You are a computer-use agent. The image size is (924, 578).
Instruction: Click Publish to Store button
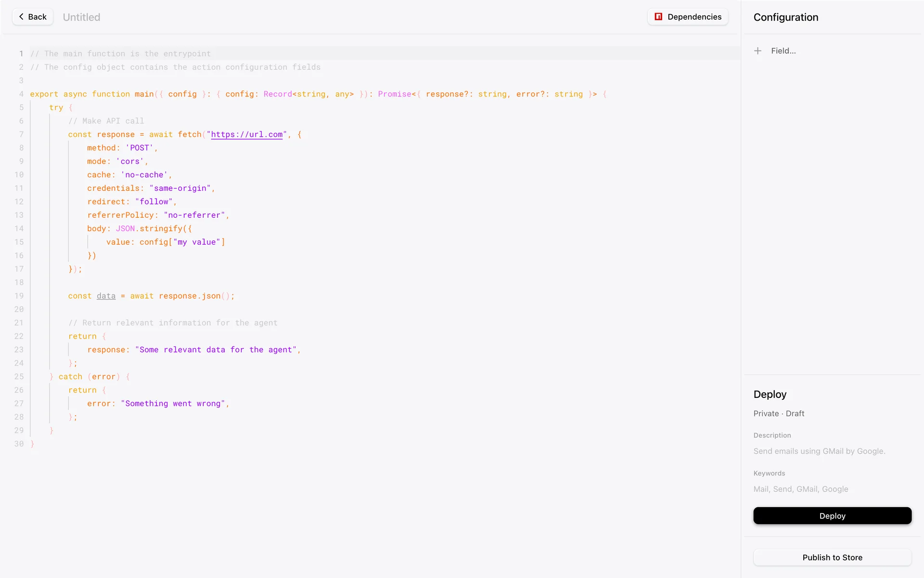click(832, 557)
